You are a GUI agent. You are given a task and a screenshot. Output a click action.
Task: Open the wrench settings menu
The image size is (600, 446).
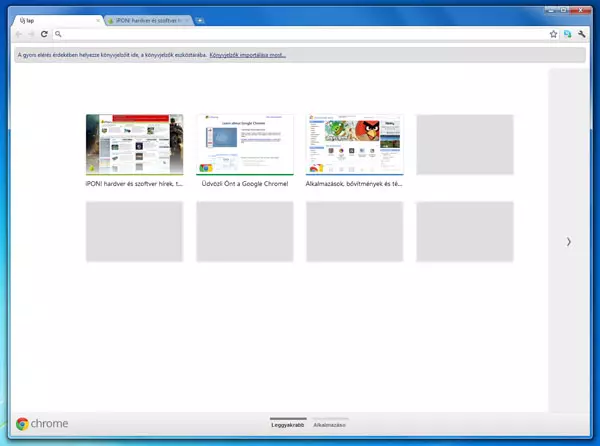point(581,34)
